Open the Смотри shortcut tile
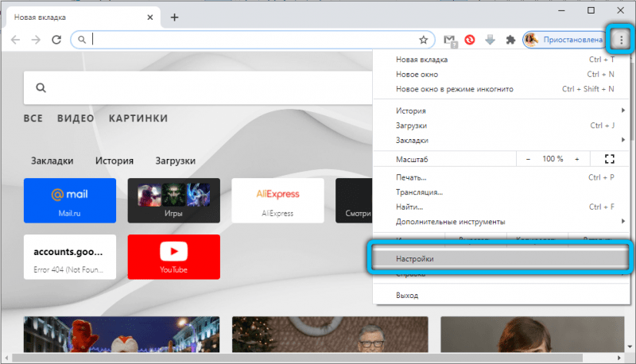The width and height of the screenshot is (636, 364). click(x=354, y=200)
